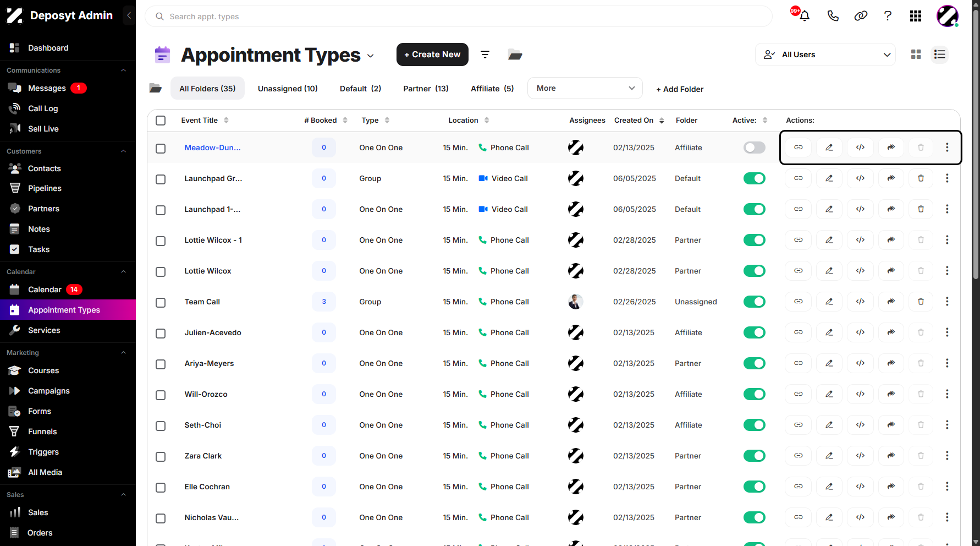
Task: Open the More folders dropdown
Action: point(585,88)
